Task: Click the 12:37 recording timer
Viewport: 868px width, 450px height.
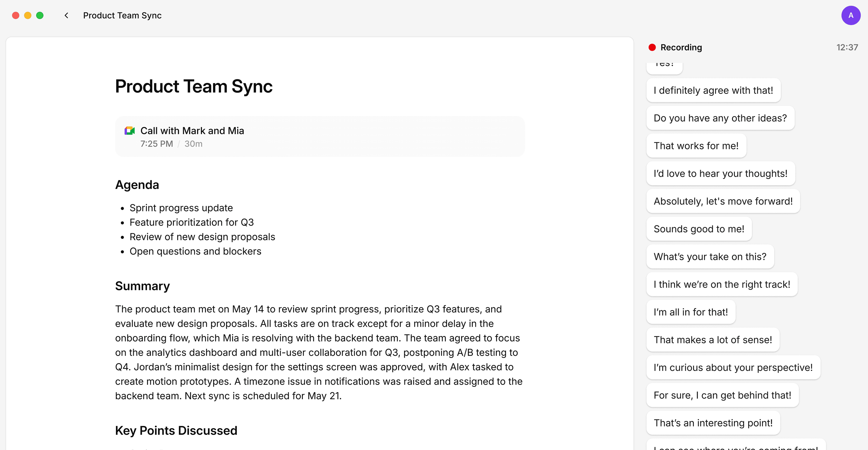Action: click(847, 47)
